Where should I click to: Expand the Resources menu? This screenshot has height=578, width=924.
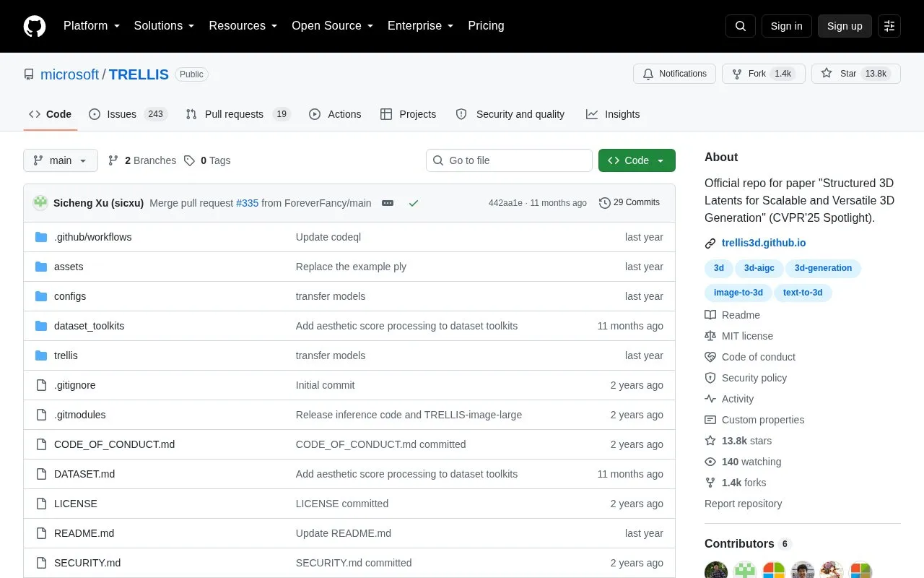pos(243,26)
